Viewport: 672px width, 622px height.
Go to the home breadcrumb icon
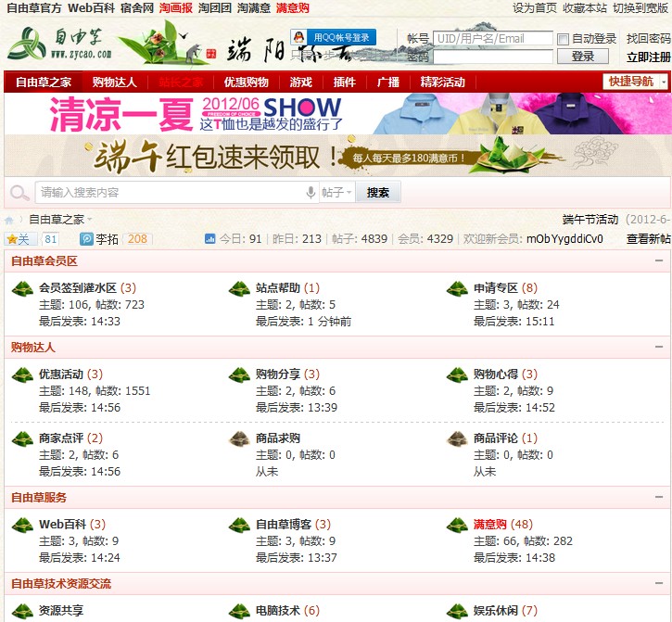point(9,221)
